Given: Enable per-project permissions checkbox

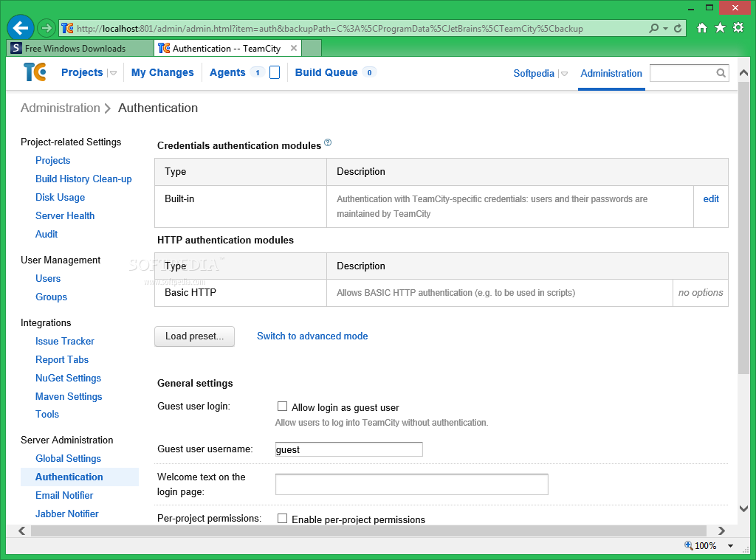Looking at the screenshot, I should tap(283, 519).
